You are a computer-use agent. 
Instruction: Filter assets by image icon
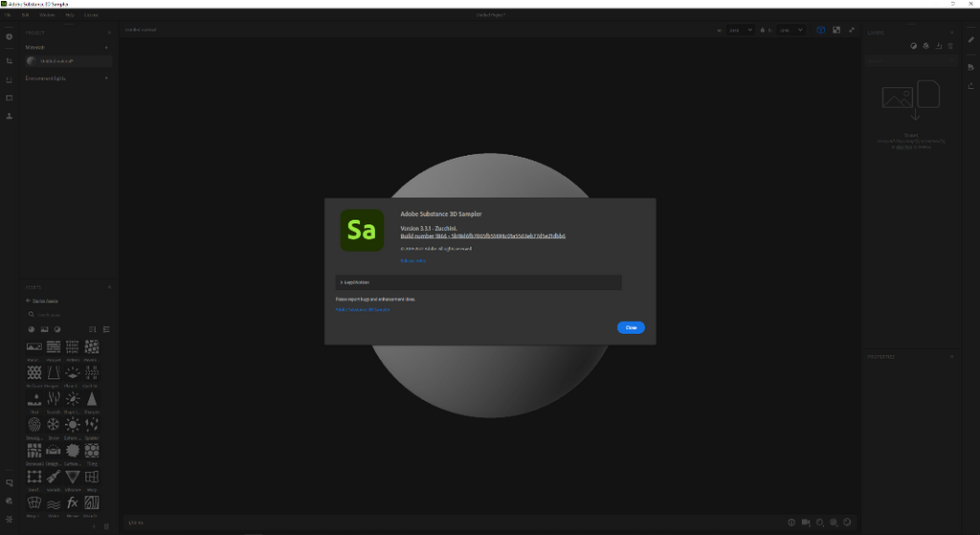(x=44, y=329)
